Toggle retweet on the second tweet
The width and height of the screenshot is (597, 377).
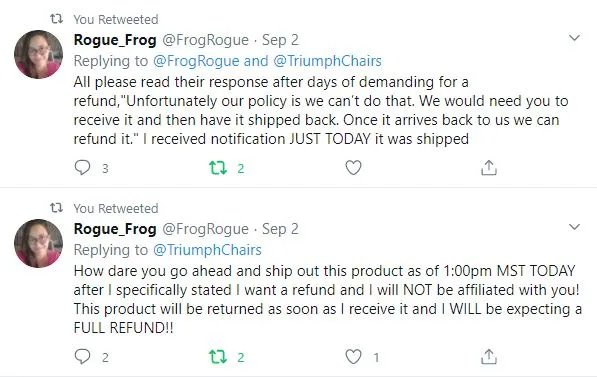pyautogui.click(x=218, y=356)
